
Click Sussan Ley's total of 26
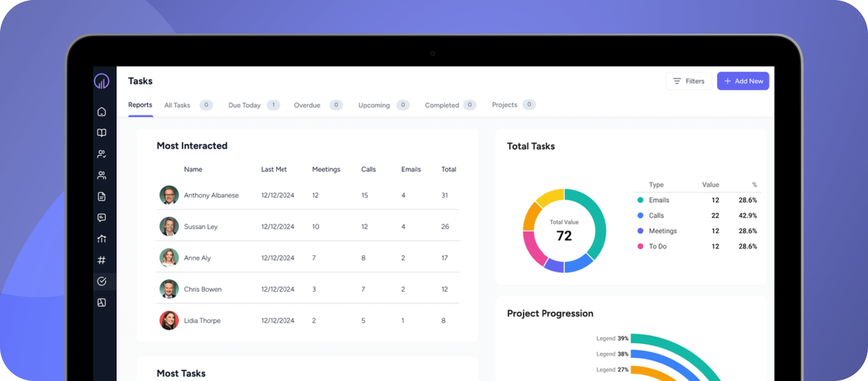445,227
